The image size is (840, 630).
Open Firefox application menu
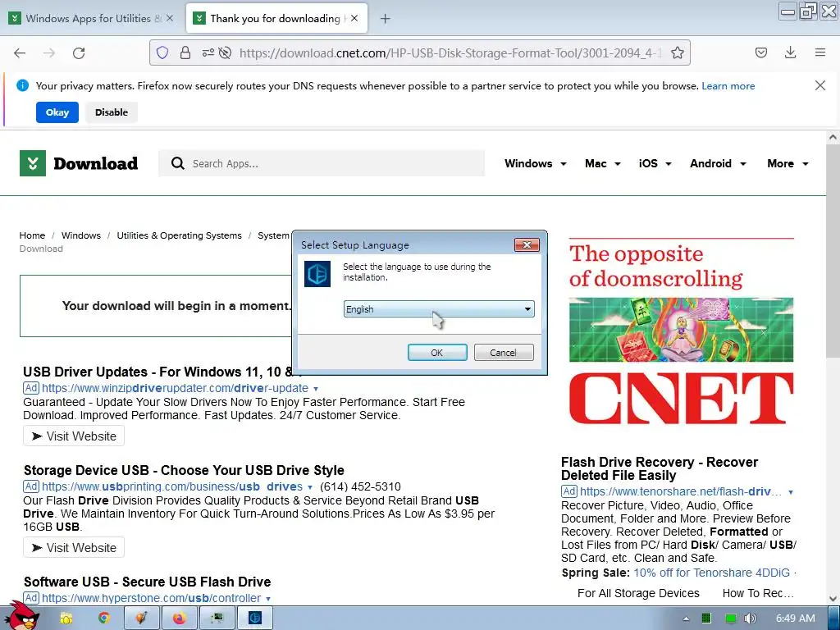[820, 52]
